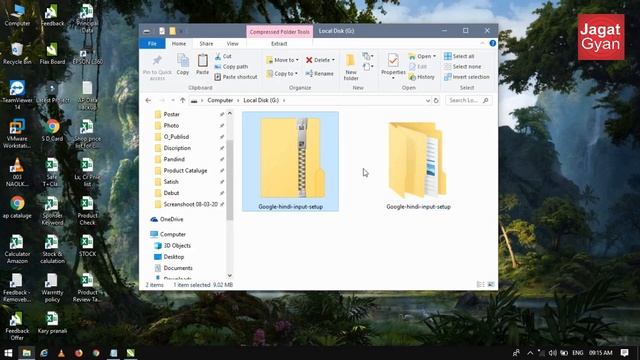Click Local Disk (G:) in the address breadcrumb
The width and height of the screenshot is (640, 360).
[261, 100]
